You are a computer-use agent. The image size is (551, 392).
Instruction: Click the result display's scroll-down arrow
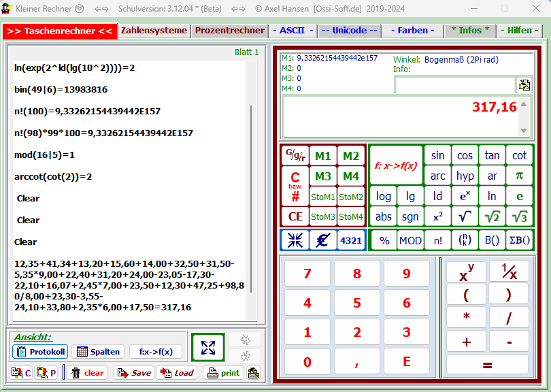[523, 131]
